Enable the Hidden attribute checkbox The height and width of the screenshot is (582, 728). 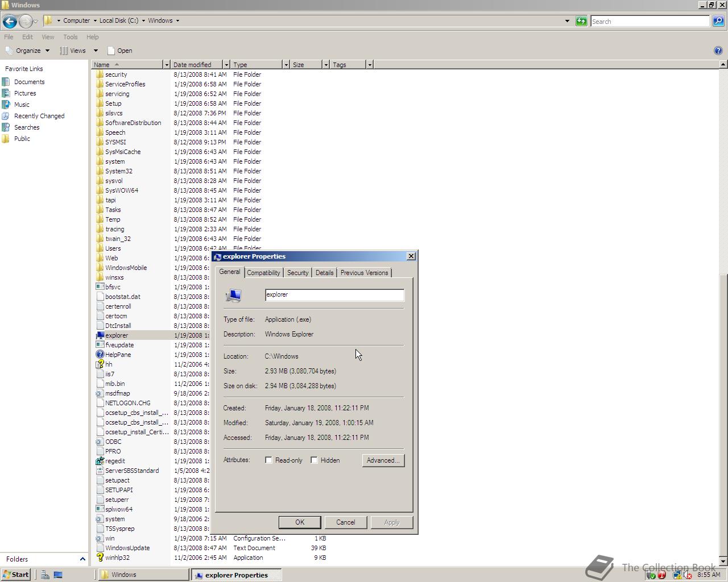314,460
